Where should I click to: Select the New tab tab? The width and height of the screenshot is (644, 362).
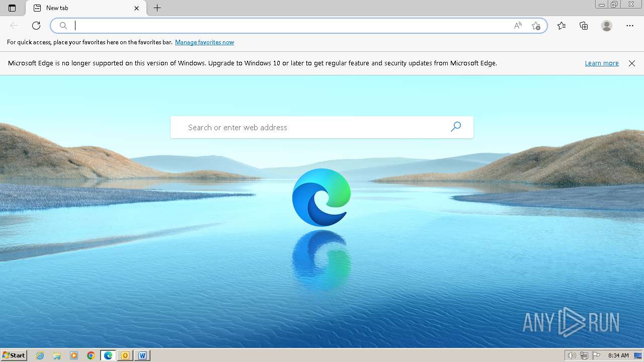[x=86, y=8]
